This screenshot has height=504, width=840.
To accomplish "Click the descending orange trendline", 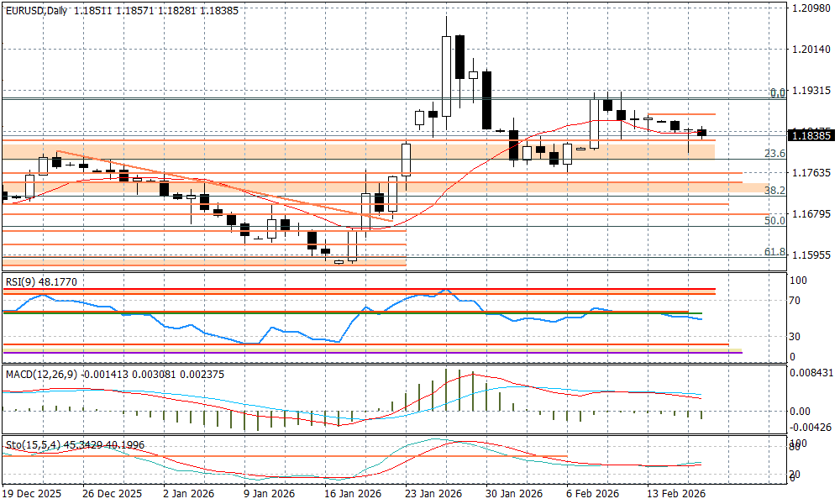I will 210,182.
